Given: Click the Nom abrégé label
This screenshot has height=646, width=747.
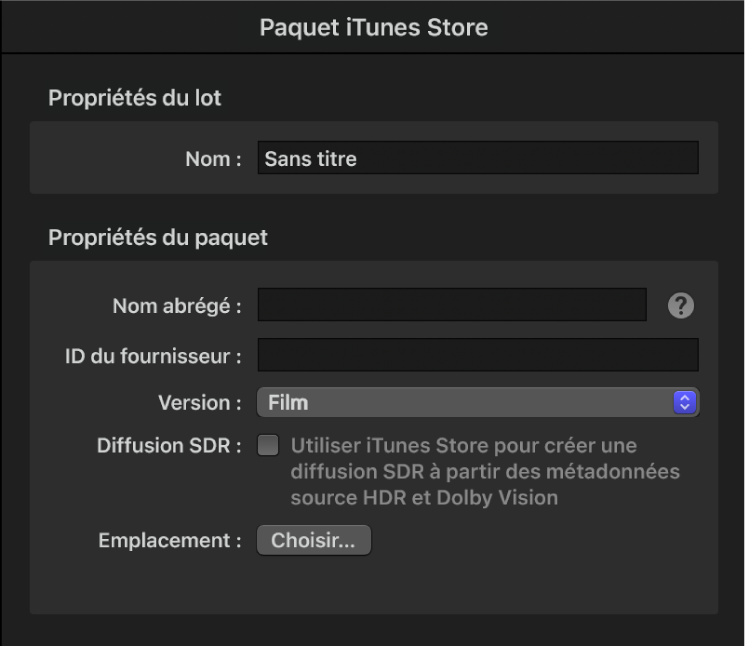Looking at the screenshot, I should 177,306.
